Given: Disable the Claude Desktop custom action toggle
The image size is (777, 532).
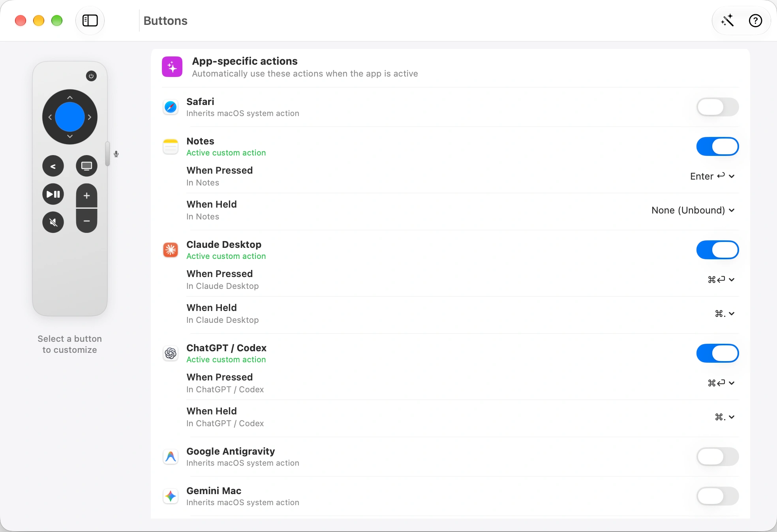Looking at the screenshot, I should click(717, 250).
